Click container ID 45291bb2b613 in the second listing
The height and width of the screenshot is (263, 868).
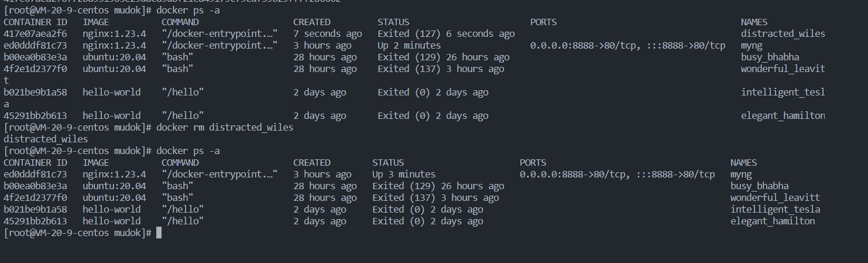pyautogui.click(x=35, y=221)
